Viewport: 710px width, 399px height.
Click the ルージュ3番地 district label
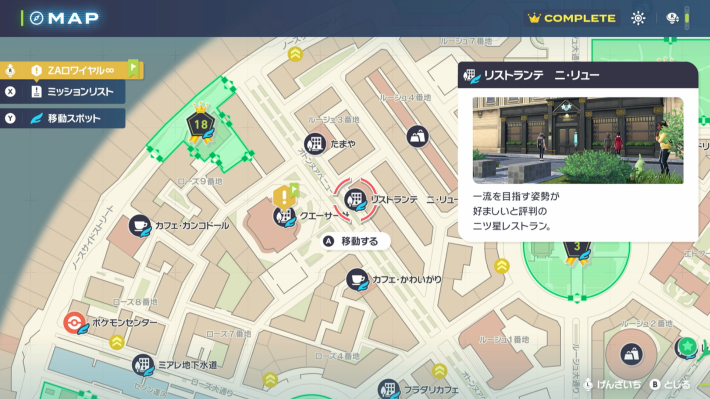333,120
